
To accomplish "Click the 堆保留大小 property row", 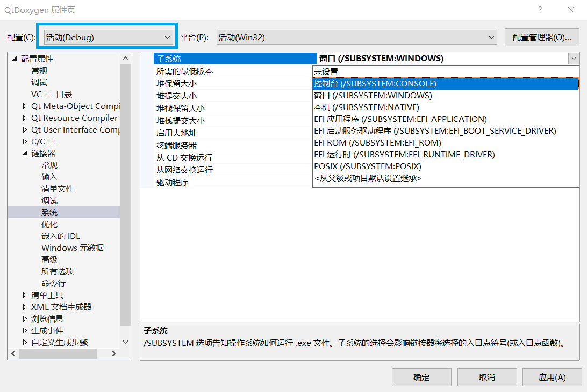I will (x=177, y=83).
